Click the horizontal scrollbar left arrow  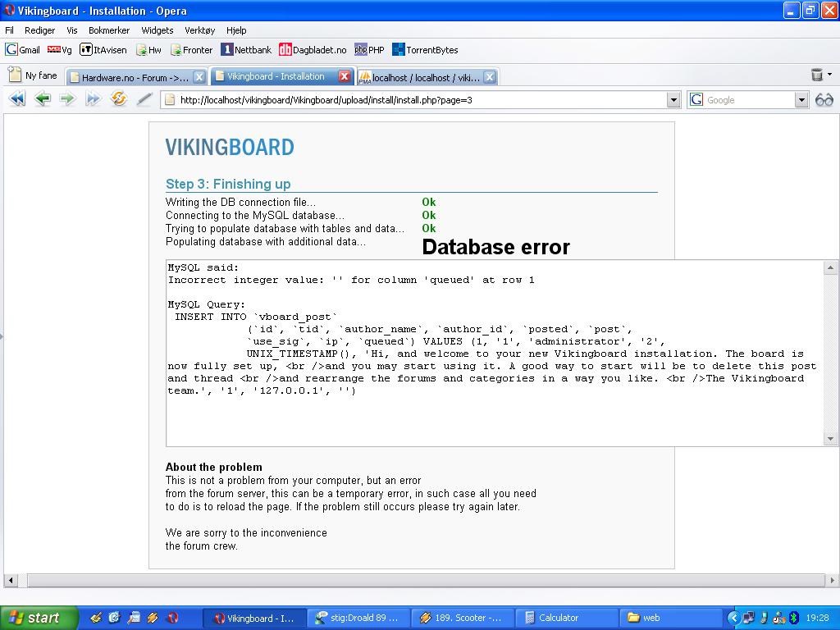(x=11, y=580)
